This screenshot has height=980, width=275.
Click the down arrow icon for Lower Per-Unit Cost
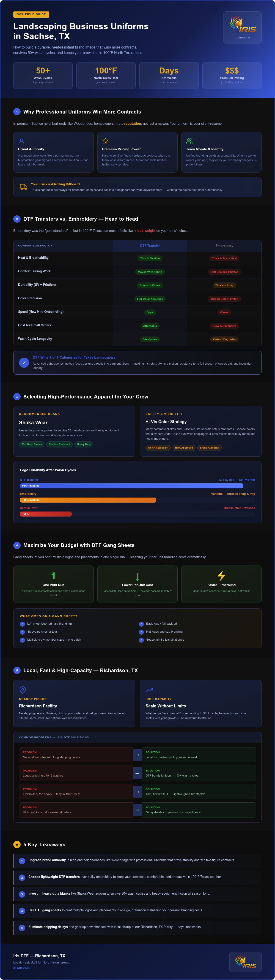tap(137, 576)
